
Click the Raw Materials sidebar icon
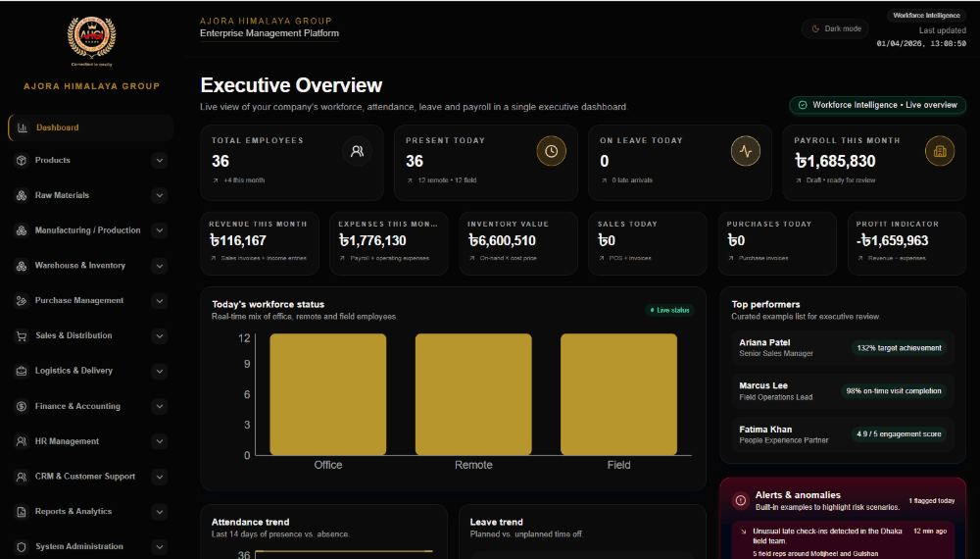click(x=22, y=195)
